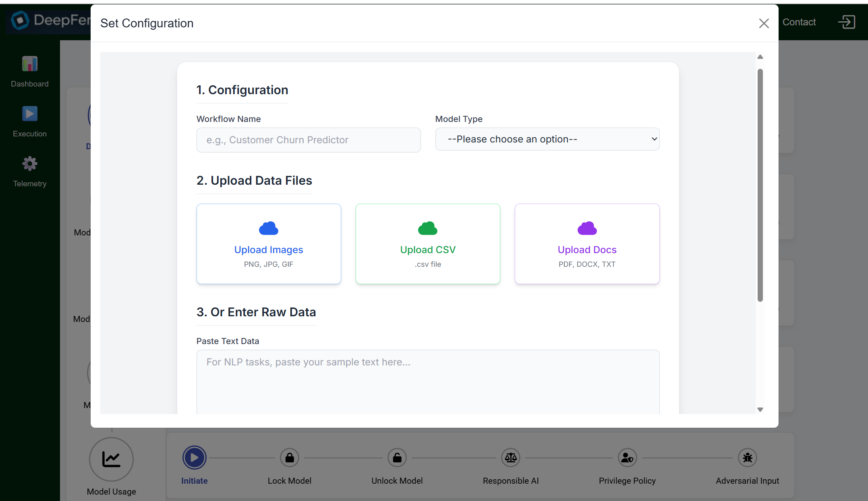Open the Privilege Policy user icon

[627, 458]
